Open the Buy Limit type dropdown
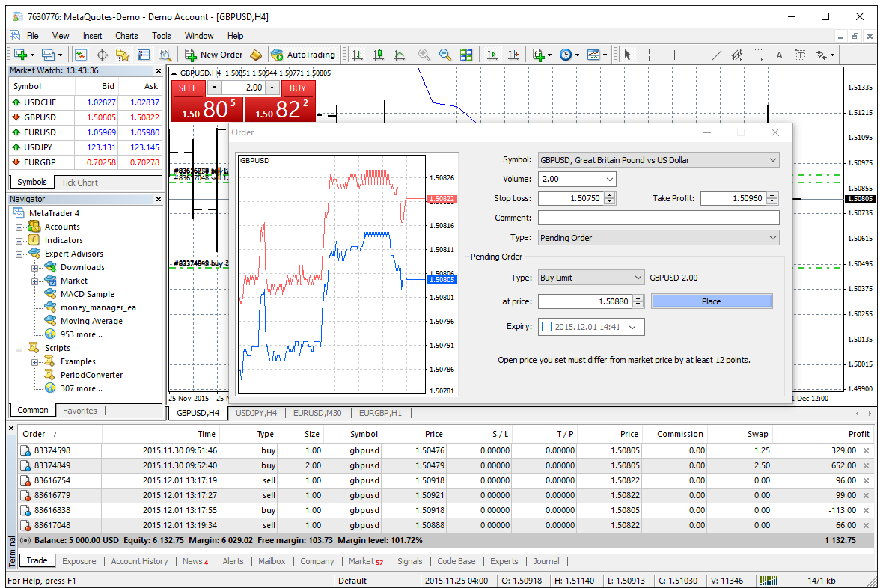This screenshot has width=883, height=588. coord(638,278)
